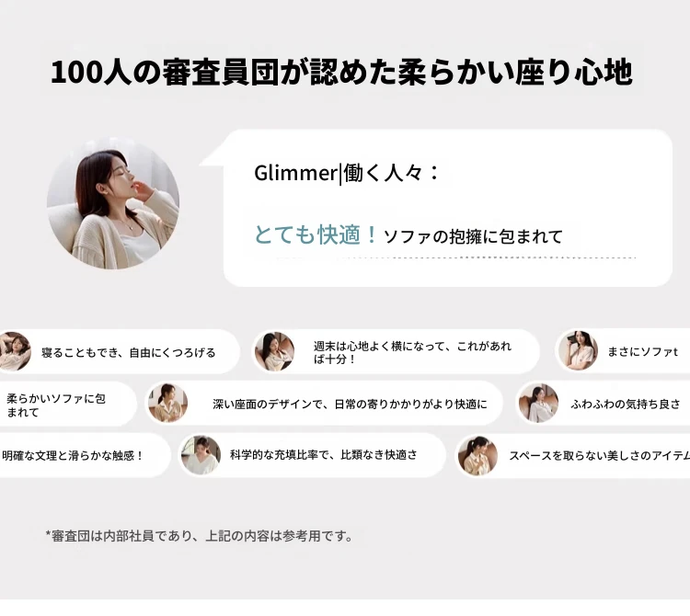The width and height of the screenshot is (690, 616).
Task: Click the とても快適！ highlighted text
Action: coord(316,234)
